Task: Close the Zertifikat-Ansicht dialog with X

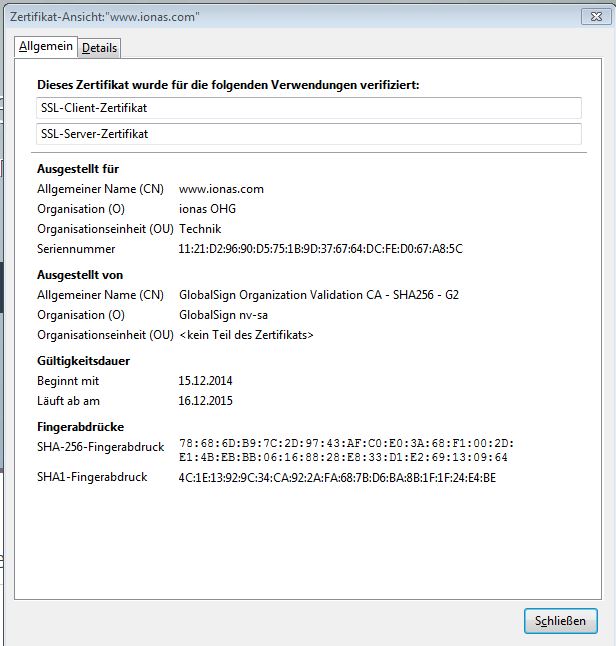Action: 596,16
